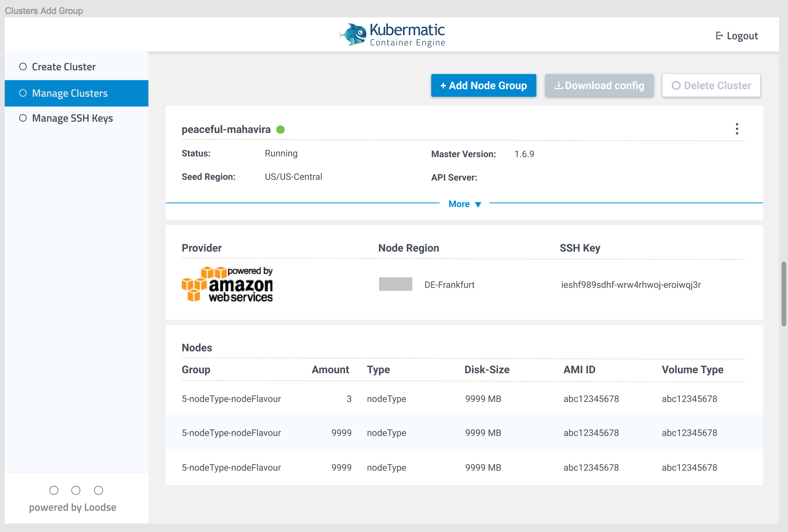Switch to Manage Clusters in the sidebar
Image resolution: width=788 pixels, height=532 pixels.
(x=70, y=93)
